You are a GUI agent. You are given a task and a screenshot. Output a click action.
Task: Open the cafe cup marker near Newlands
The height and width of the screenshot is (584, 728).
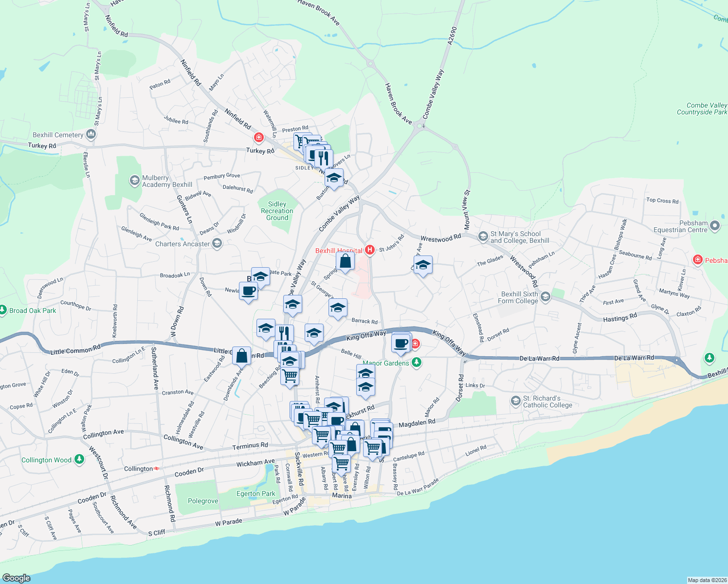point(249,292)
